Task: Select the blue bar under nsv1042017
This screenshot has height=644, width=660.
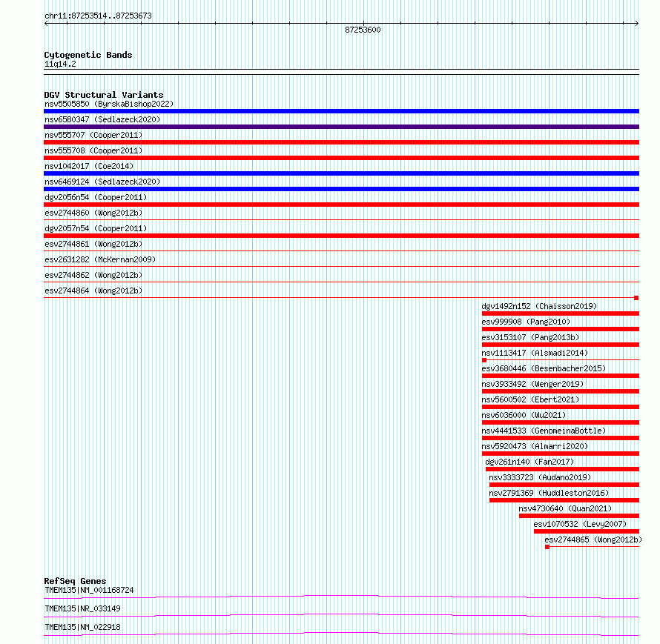Action: click(x=341, y=173)
